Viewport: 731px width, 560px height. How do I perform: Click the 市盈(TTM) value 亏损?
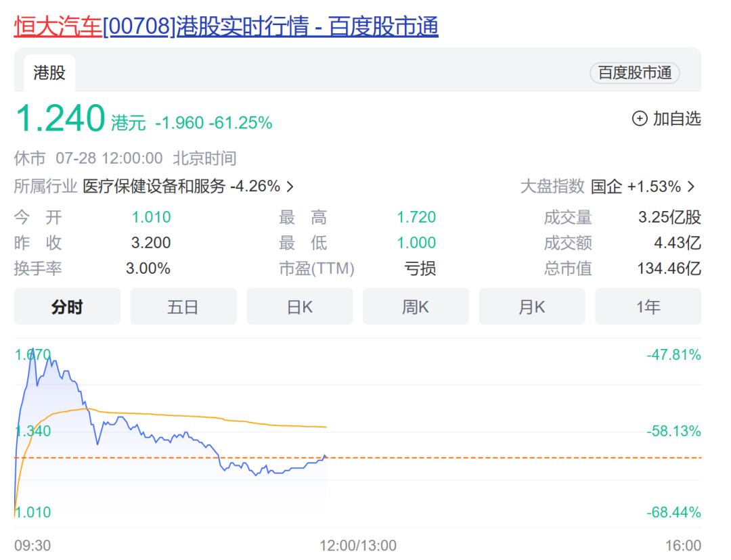pyautogui.click(x=420, y=269)
